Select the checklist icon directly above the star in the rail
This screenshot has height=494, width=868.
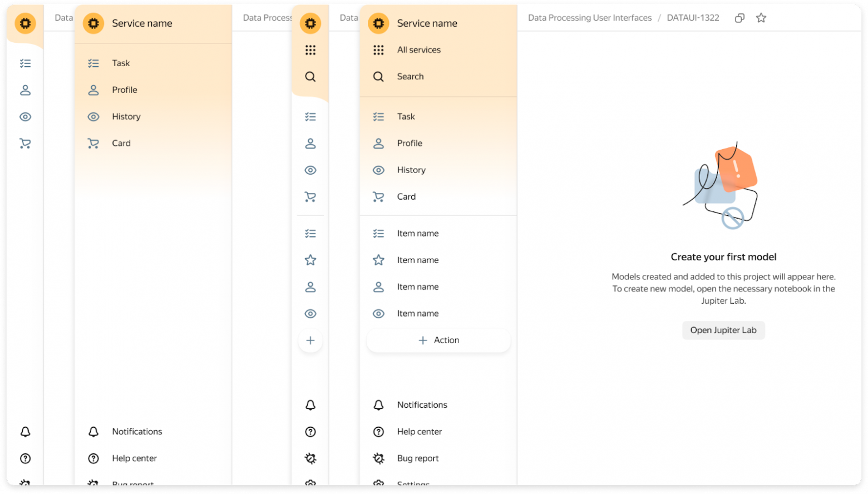(310, 234)
